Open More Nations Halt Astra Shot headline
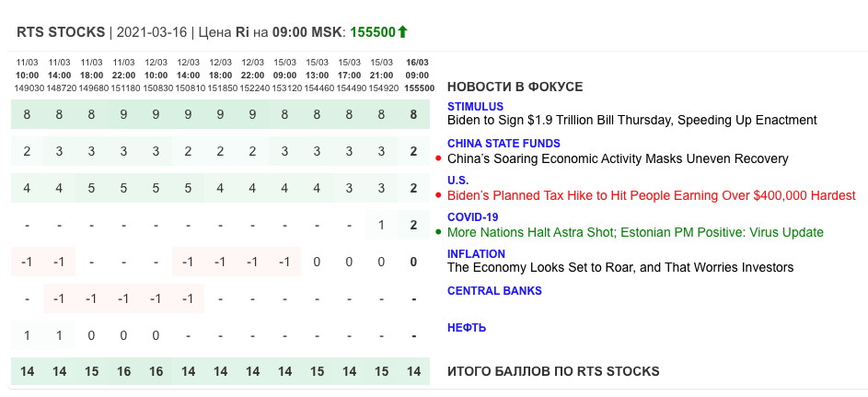The image size is (868, 397). (635, 232)
